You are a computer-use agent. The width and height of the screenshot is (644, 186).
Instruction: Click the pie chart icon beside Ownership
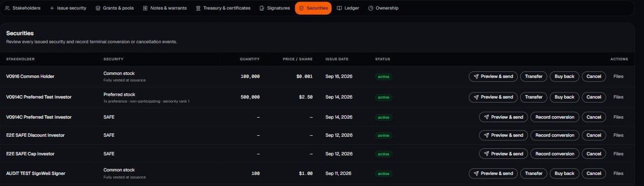pos(371,8)
